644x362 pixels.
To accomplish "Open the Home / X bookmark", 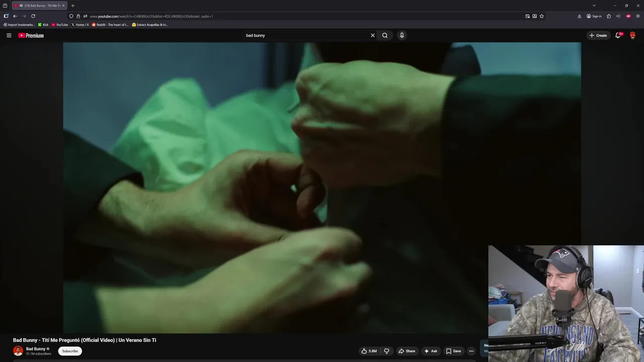I will [80, 25].
